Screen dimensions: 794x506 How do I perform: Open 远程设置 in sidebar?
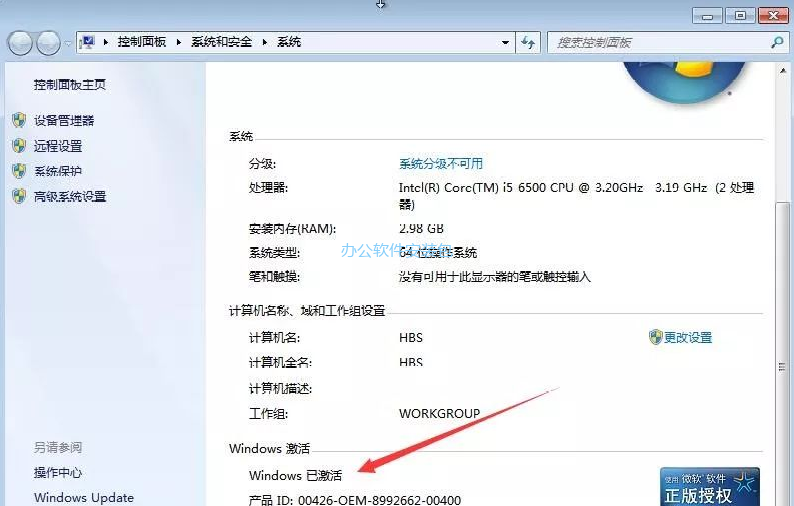click(x=58, y=146)
